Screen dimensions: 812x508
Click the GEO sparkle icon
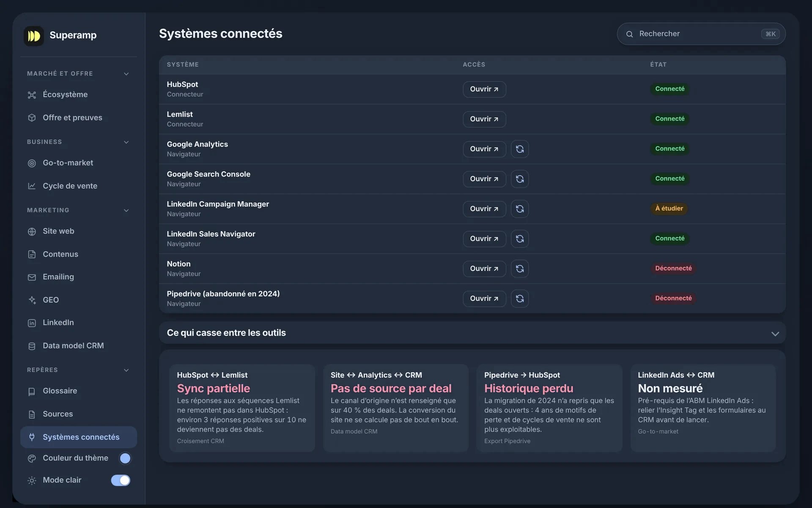32,300
